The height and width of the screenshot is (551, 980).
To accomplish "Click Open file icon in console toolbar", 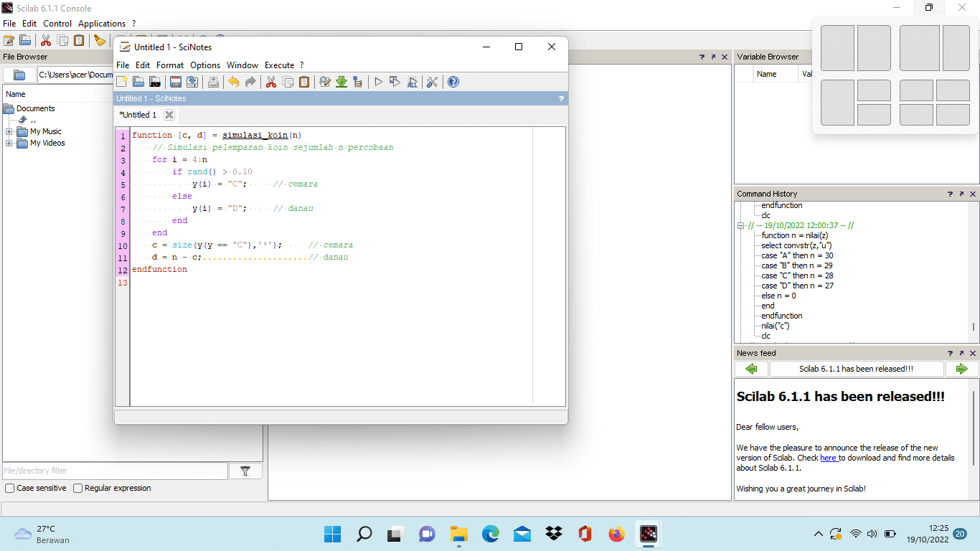I will (x=25, y=40).
